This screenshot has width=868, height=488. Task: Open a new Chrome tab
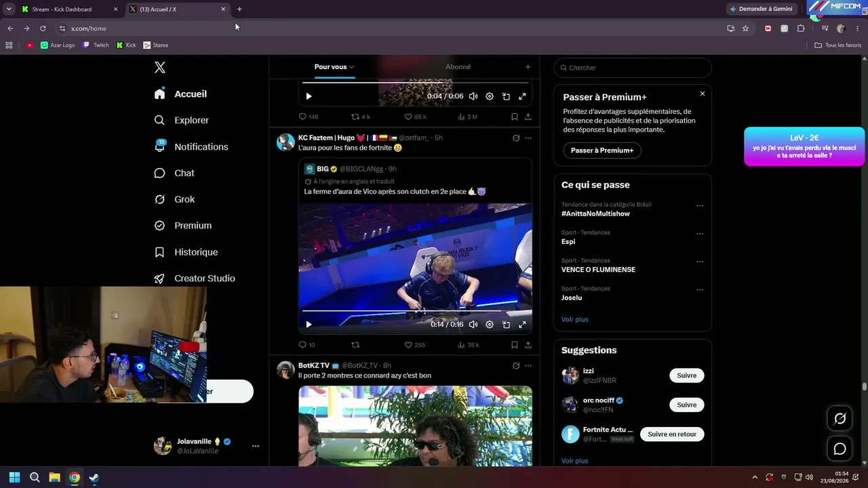tap(239, 9)
